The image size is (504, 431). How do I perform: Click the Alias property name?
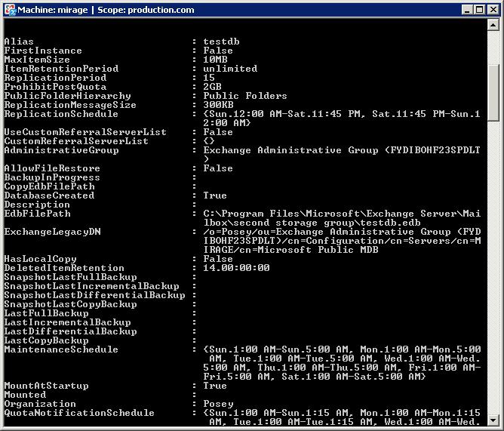coord(19,42)
